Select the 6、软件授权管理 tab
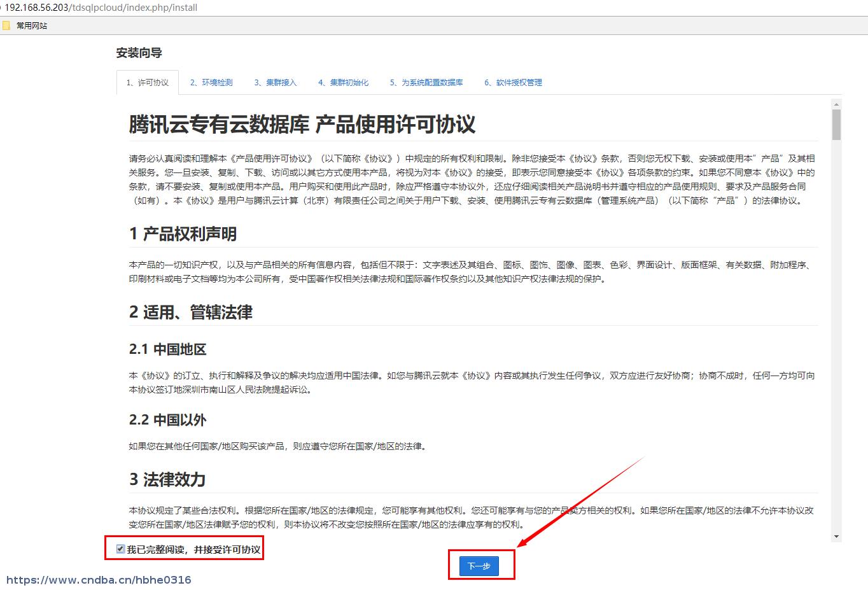 pos(514,83)
